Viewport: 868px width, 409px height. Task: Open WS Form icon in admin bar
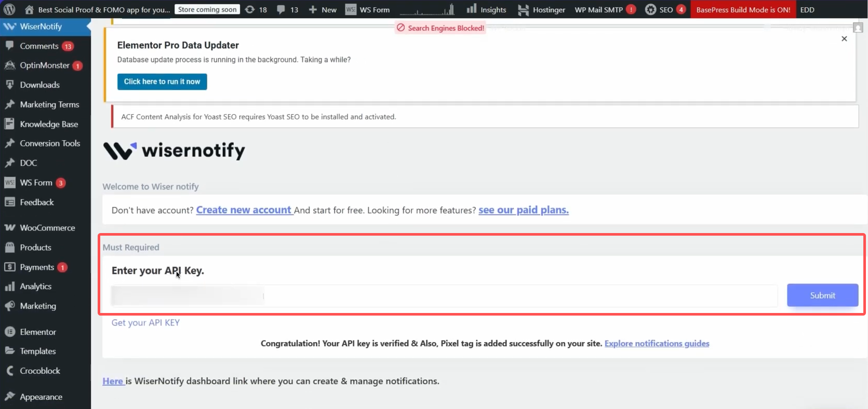(351, 9)
